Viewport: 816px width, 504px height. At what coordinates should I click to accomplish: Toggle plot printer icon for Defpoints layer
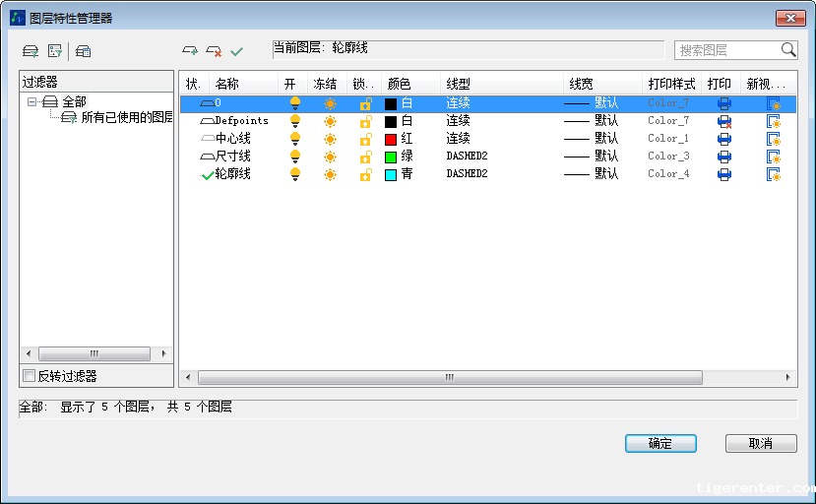point(724,121)
